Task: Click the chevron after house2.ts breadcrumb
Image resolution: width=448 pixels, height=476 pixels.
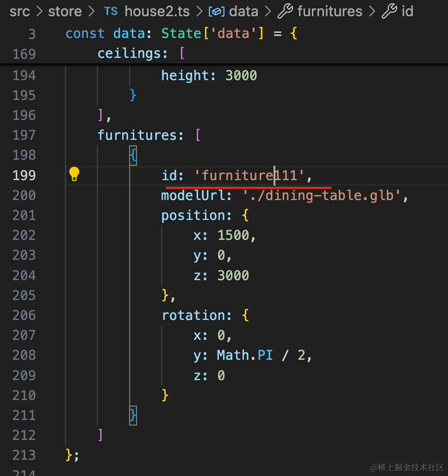Action: pyautogui.click(x=199, y=12)
